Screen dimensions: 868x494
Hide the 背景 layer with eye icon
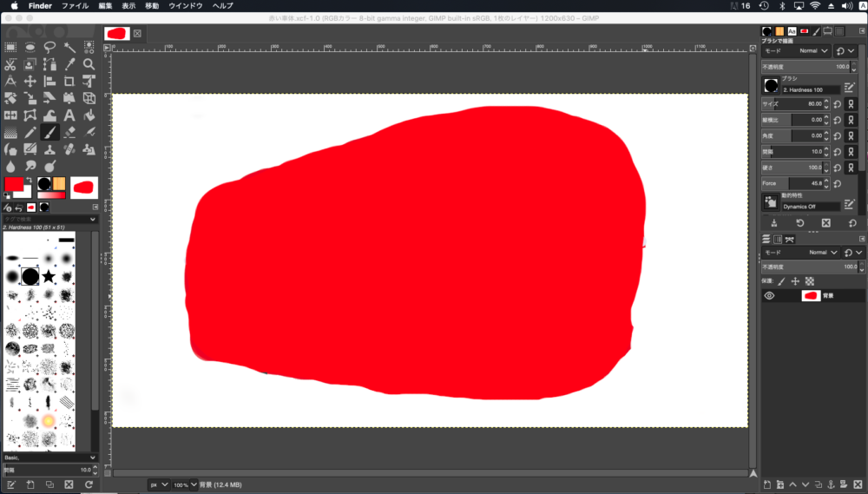click(x=769, y=296)
